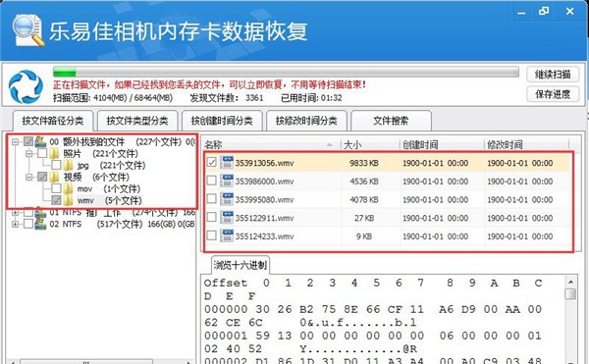The image size is (589, 364).
Task: Click the 353986000.wmv file icon
Action: (x=227, y=181)
